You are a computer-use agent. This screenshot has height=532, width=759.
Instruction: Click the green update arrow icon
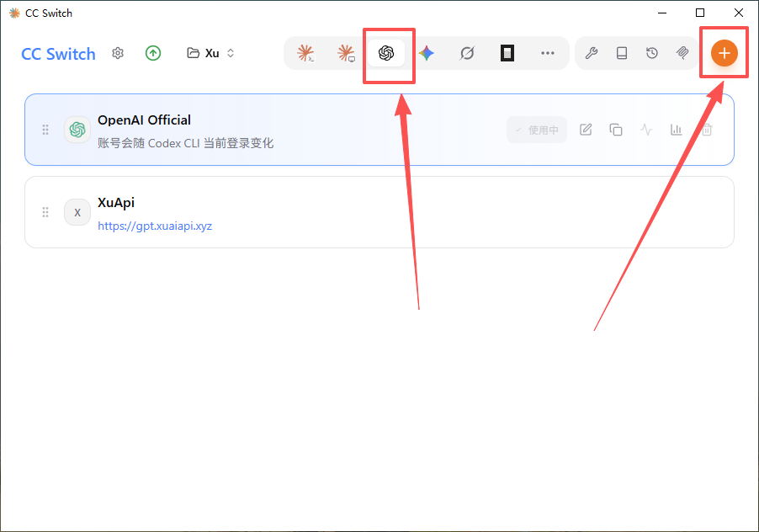(x=153, y=53)
